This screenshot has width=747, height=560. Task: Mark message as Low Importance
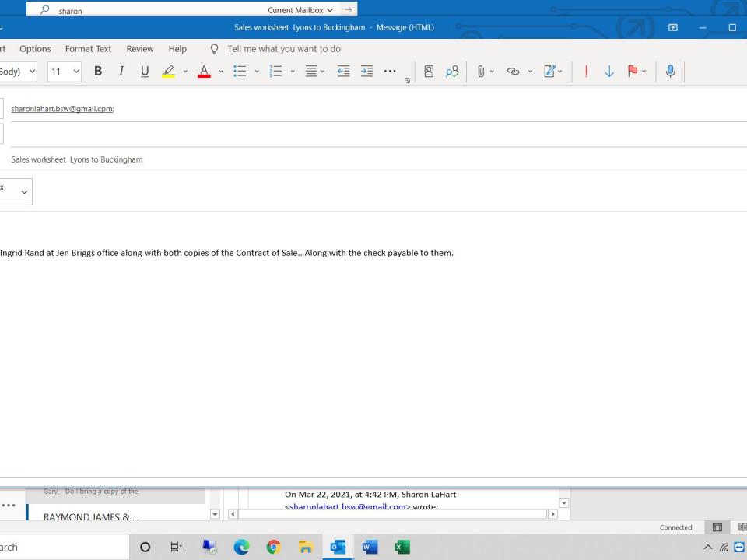tap(609, 72)
